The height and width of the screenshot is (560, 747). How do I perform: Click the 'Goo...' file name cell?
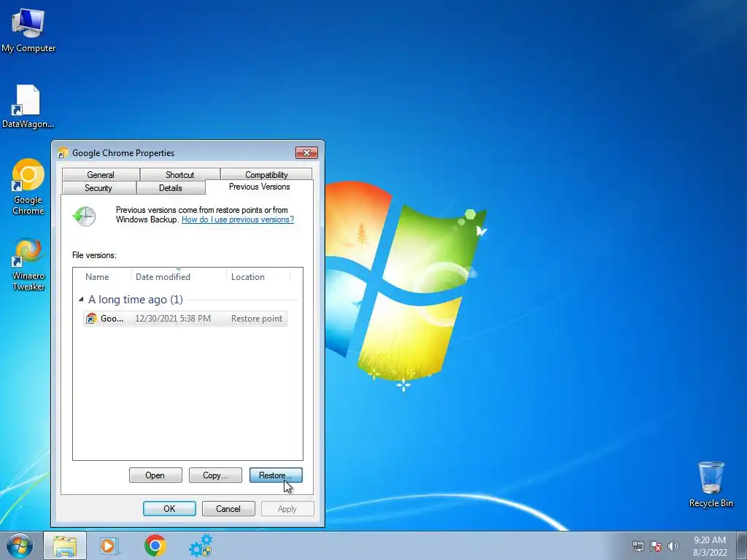[112, 319]
